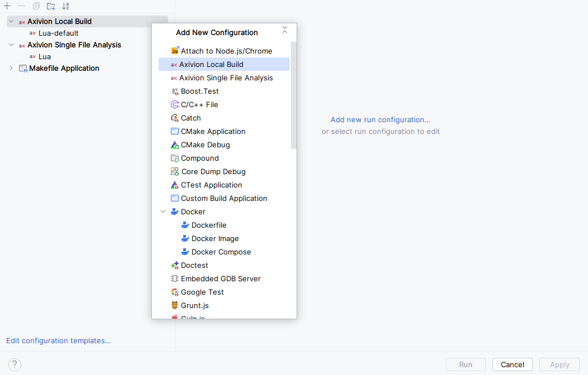Choose CMake Application configuration type
Image resolution: width=588 pixels, height=375 pixels.
point(224,132)
